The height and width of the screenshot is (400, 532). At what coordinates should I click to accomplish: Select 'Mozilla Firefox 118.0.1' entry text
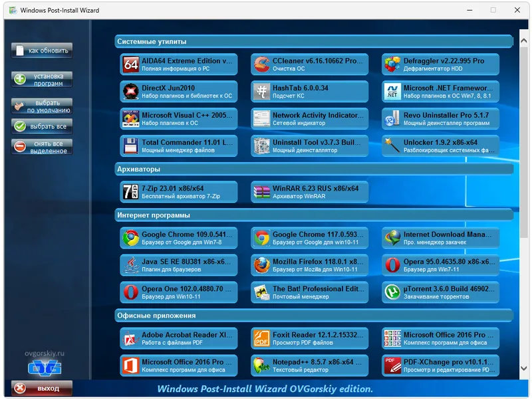click(311, 261)
